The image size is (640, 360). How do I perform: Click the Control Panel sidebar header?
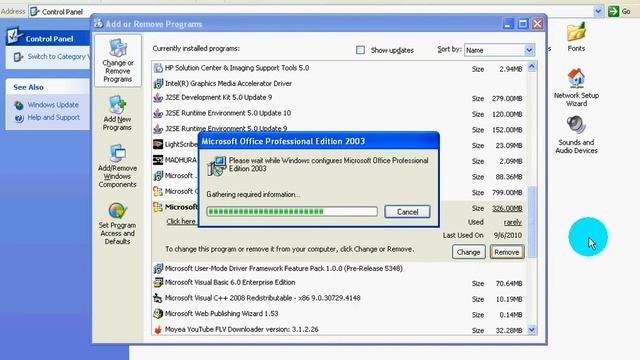pos(48,38)
